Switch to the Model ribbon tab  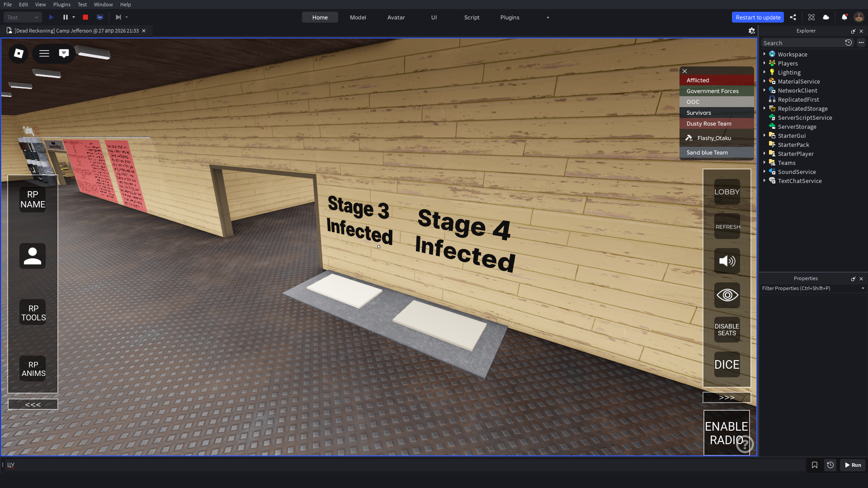click(358, 17)
